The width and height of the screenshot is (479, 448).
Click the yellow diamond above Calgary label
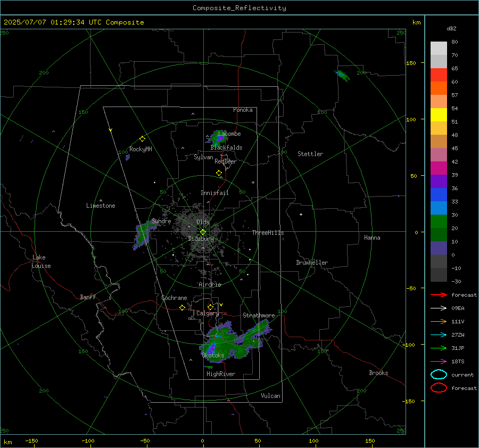click(210, 307)
